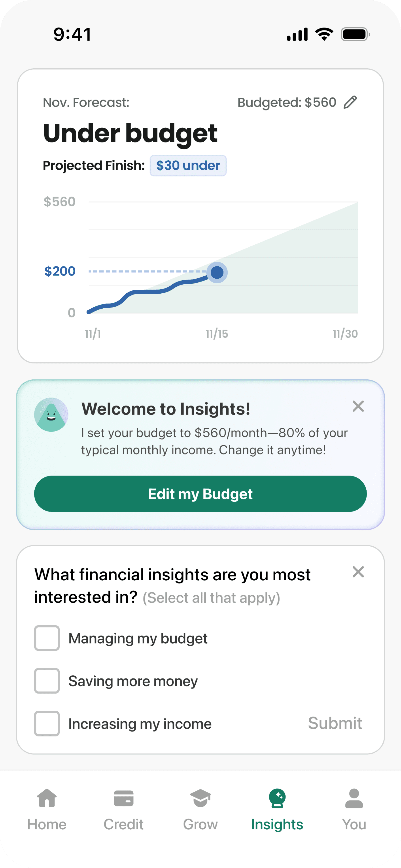Tap the green mascot avatar icon

tap(51, 414)
